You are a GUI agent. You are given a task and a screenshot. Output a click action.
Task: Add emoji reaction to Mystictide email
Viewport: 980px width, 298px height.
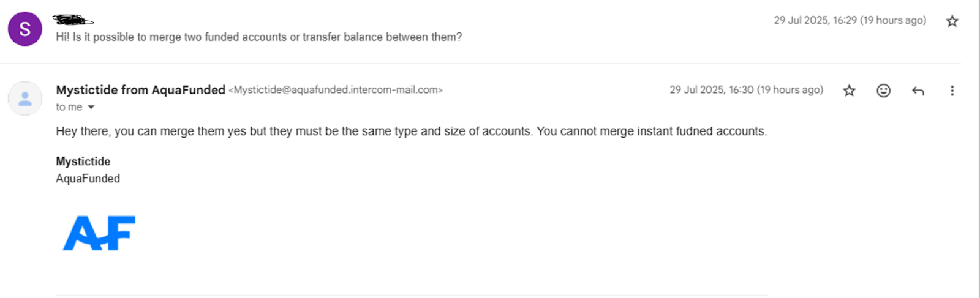tap(883, 91)
